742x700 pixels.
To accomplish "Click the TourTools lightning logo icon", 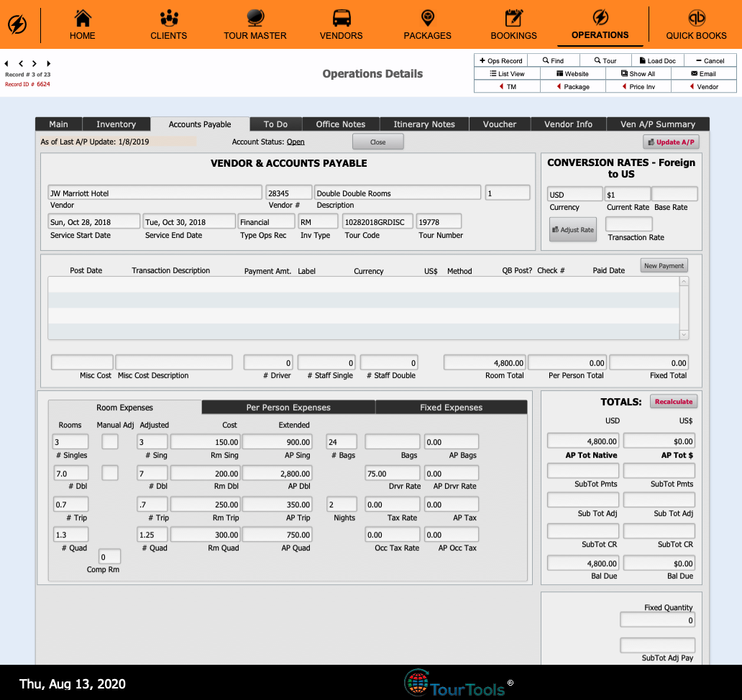I will pyautogui.click(x=17, y=24).
